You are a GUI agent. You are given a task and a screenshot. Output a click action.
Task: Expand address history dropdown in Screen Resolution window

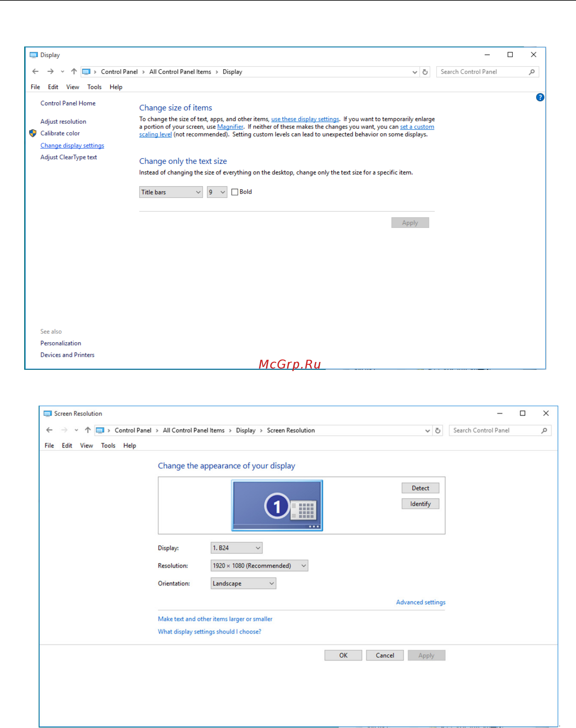coord(427,430)
